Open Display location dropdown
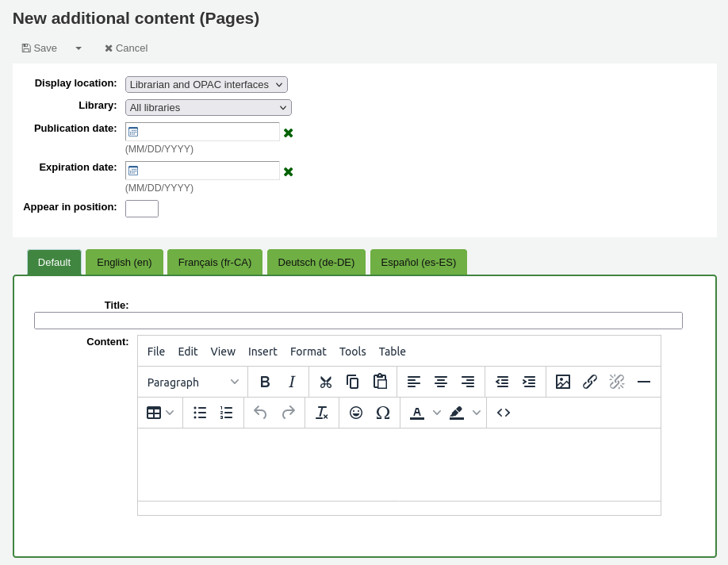 tap(207, 85)
